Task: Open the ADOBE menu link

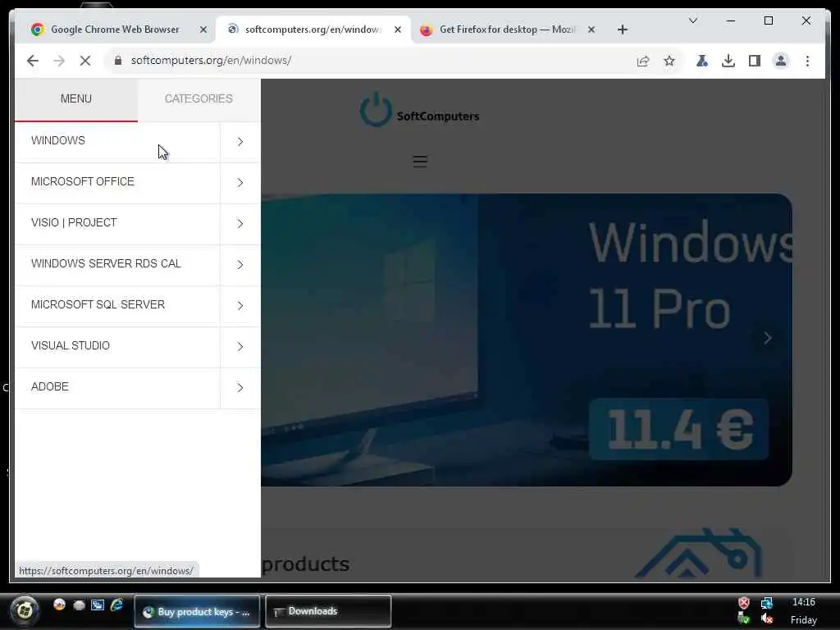Action: click(117, 387)
